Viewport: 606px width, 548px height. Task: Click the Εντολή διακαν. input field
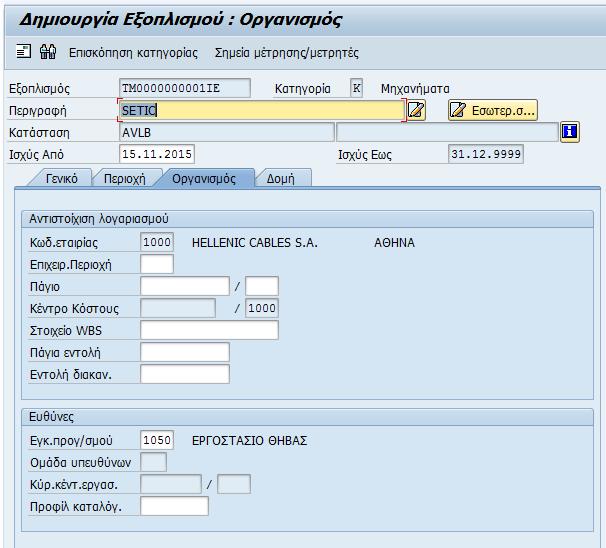pos(185,374)
